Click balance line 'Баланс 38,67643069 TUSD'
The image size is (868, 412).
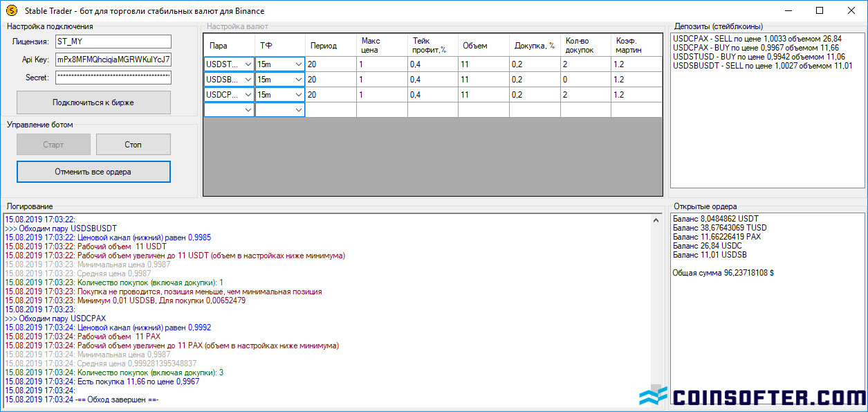(x=719, y=227)
